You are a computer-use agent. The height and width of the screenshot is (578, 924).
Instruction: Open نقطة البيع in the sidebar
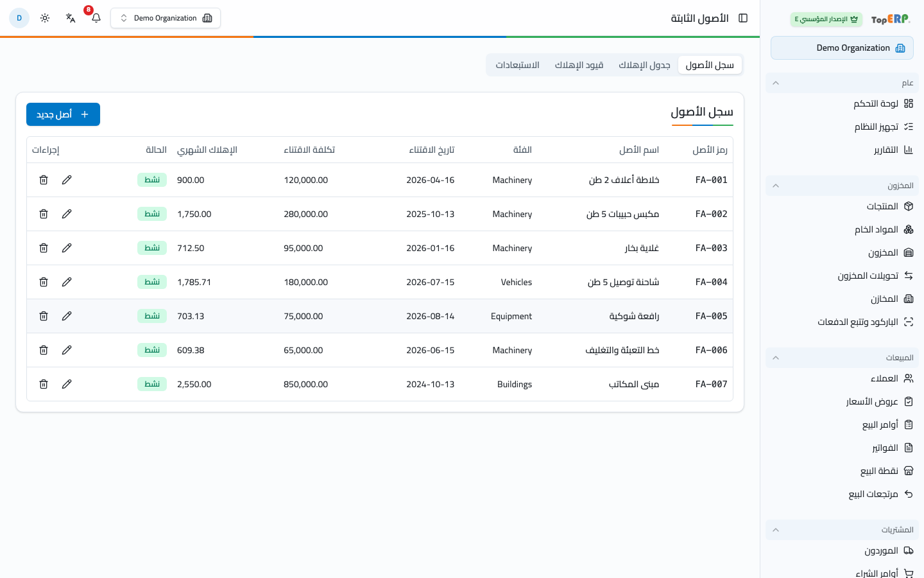(x=842, y=471)
